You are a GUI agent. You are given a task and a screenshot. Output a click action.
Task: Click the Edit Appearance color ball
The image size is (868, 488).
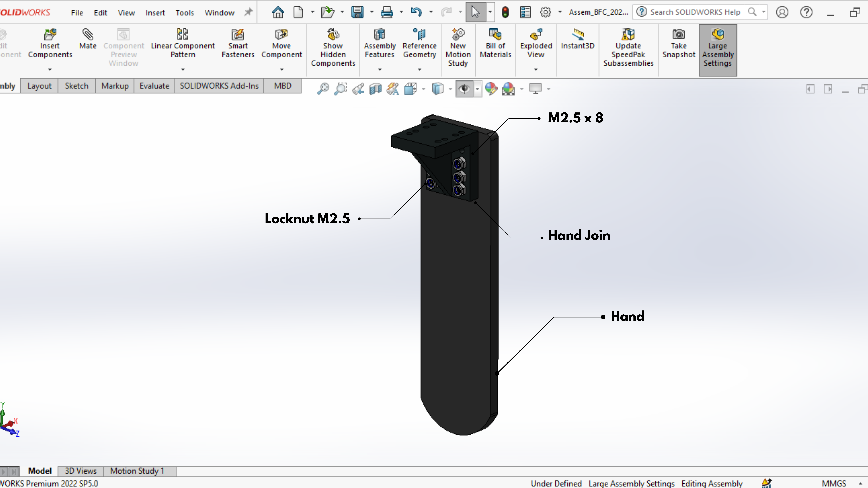[x=491, y=89]
